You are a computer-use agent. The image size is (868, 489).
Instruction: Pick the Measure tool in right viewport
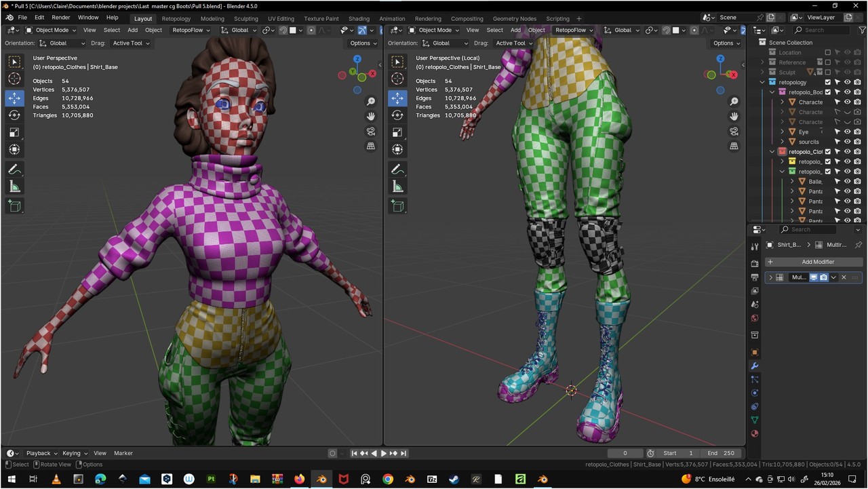[397, 187]
